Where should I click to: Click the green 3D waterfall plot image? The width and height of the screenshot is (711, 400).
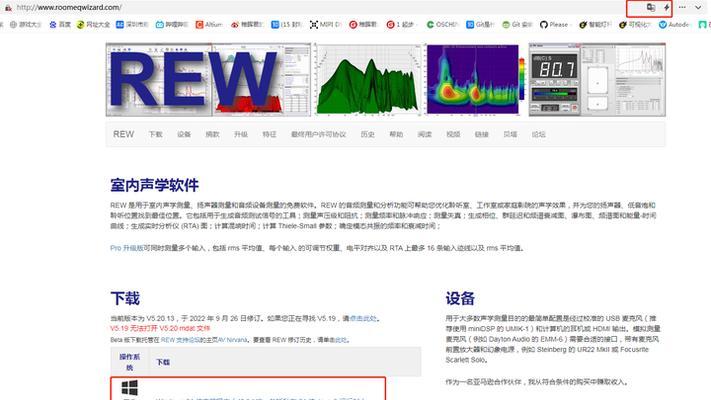pyautogui.click(x=368, y=80)
